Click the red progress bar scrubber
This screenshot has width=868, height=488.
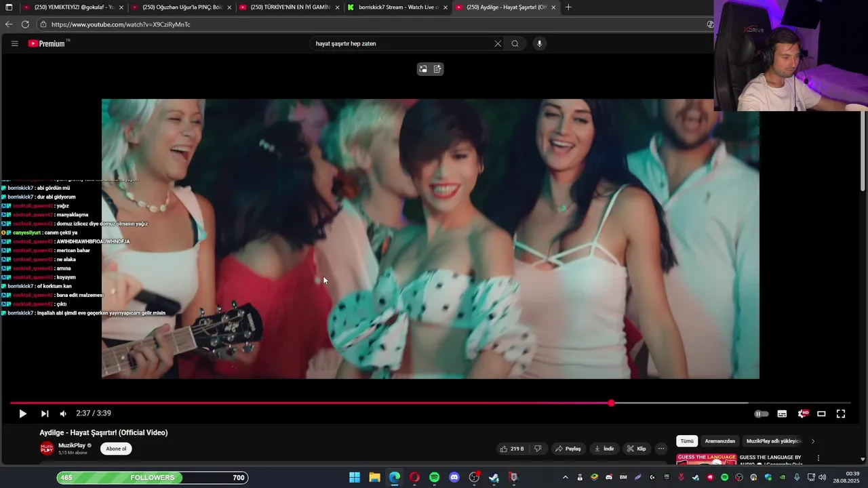point(611,403)
